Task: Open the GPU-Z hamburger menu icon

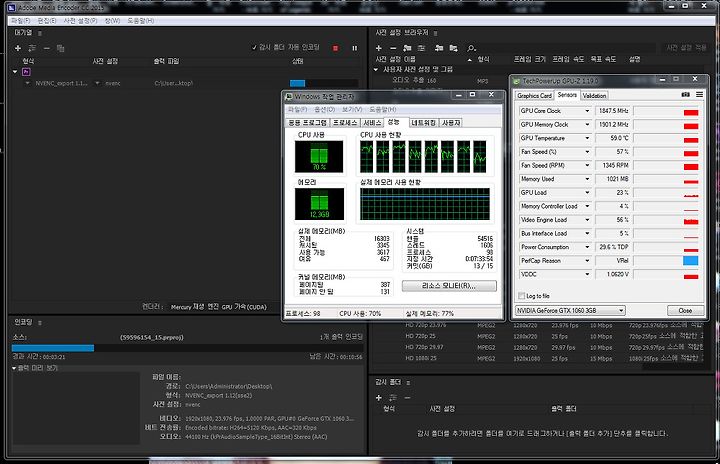Action: point(699,95)
